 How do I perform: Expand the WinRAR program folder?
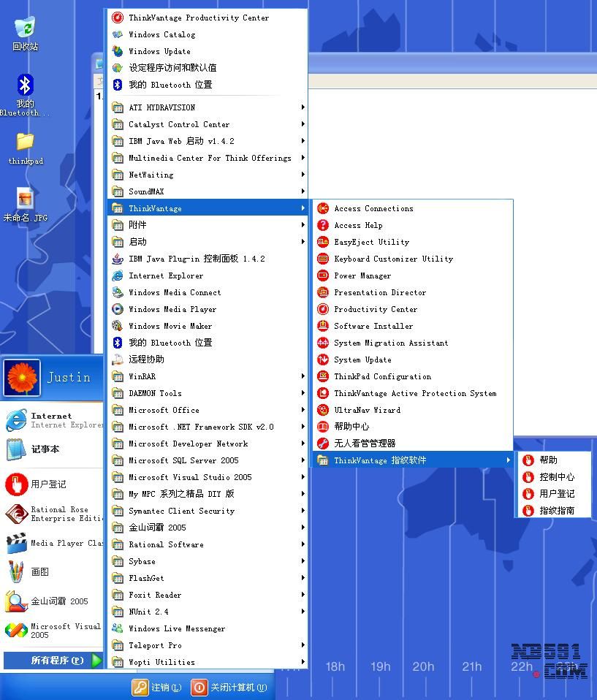tap(142, 376)
